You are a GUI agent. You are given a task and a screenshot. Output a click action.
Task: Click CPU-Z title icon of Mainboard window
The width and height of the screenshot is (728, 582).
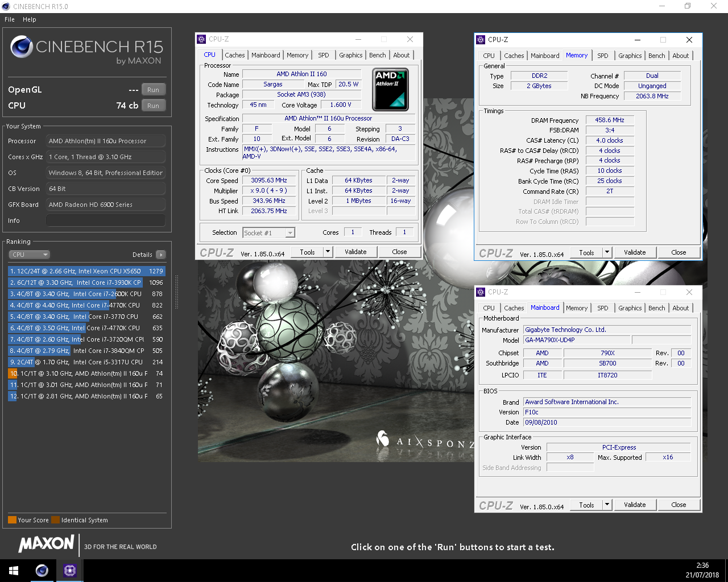point(481,292)
